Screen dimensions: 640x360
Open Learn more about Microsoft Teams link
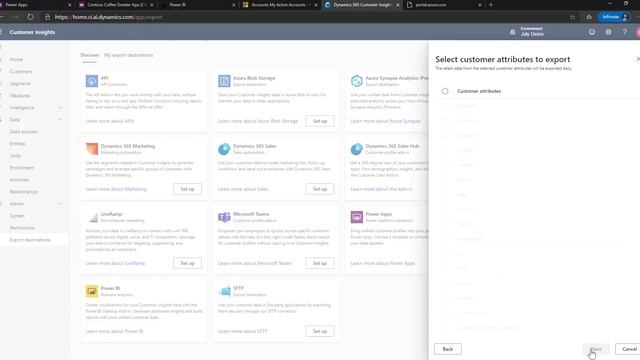[x=255, y=263]
